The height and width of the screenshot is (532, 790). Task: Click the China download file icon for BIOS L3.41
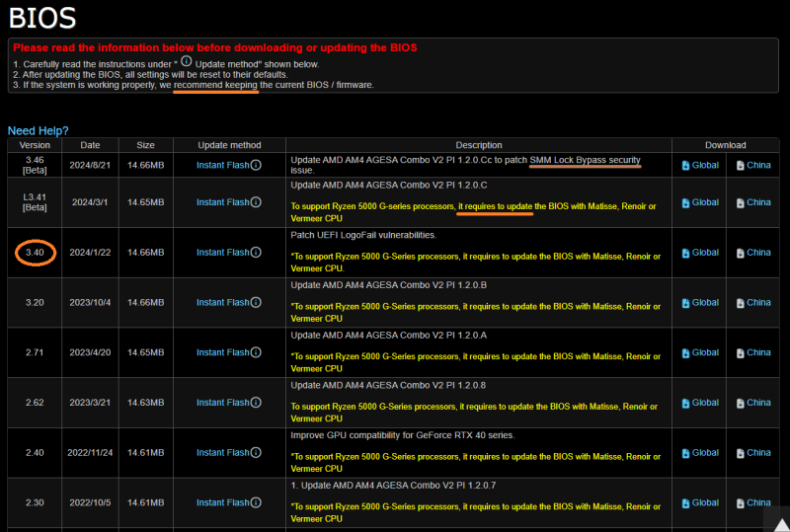740,203
